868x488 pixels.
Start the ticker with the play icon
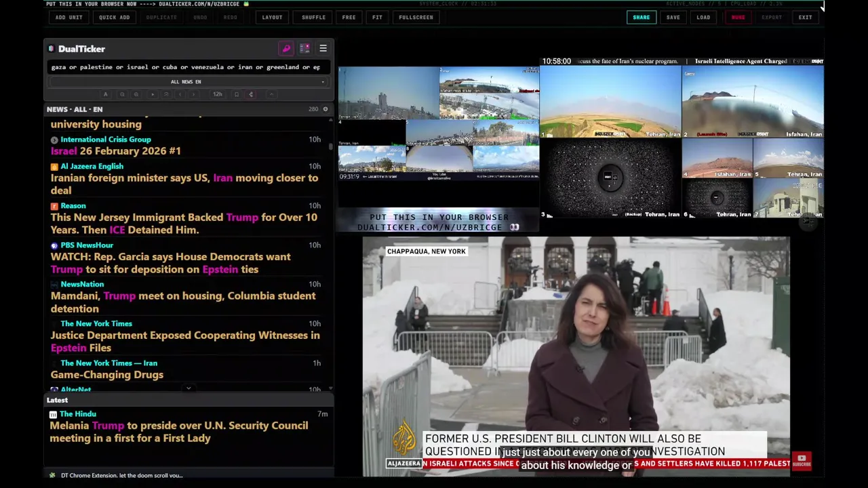pos(153,94)
